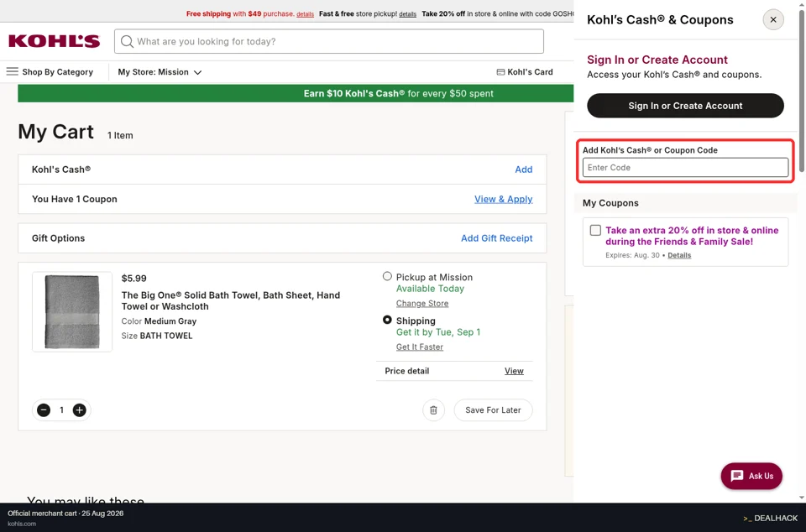Open View & Apply coupon link
This screenshot has height=532, width=806.
(503, 199)
